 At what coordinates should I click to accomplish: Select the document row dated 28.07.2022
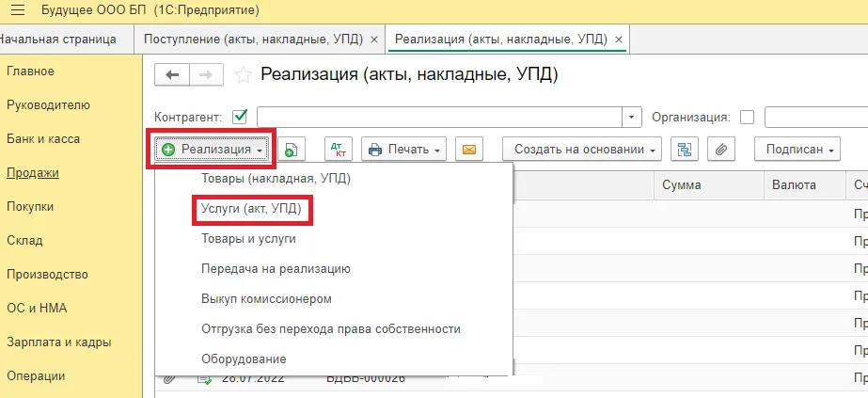pos(512,379)
